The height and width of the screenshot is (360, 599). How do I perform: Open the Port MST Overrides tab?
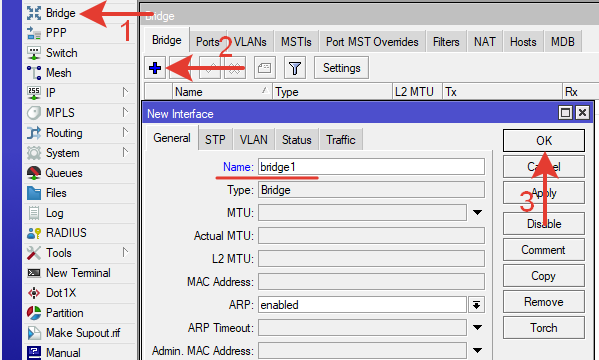372,42
